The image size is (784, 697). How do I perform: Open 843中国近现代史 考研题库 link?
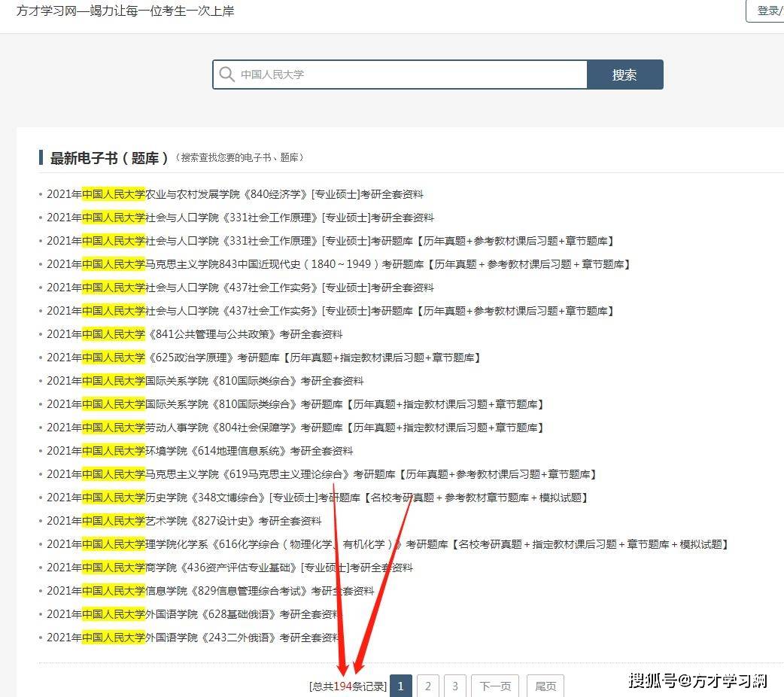pos(338,264)
